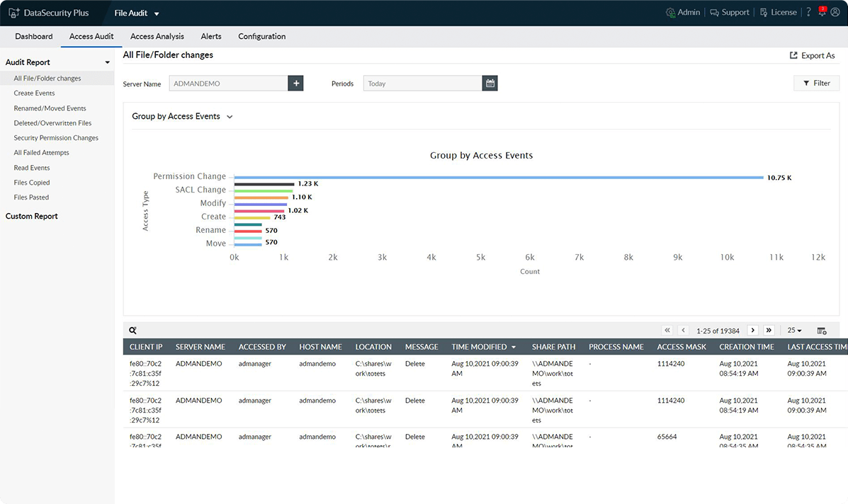Click the search magnifier above the table

point(132,331)
